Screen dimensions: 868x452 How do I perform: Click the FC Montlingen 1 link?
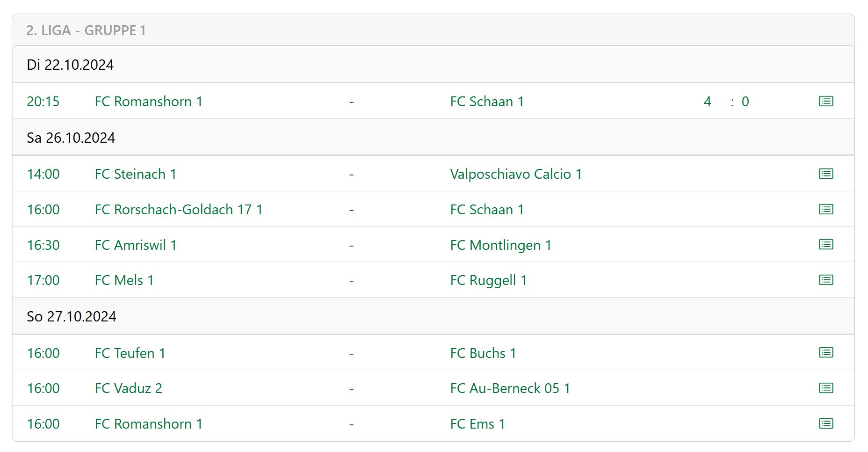(x=500, y=245)
